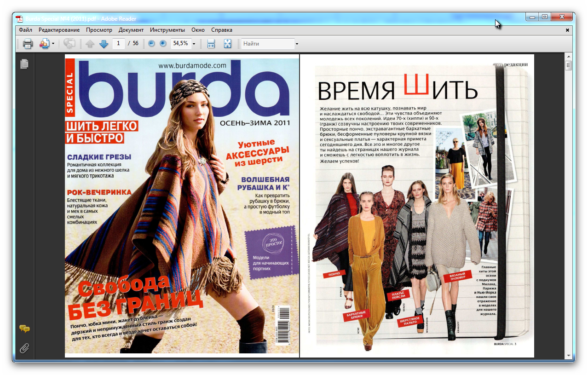Close the Adobe Reader window

pos(562,17)
